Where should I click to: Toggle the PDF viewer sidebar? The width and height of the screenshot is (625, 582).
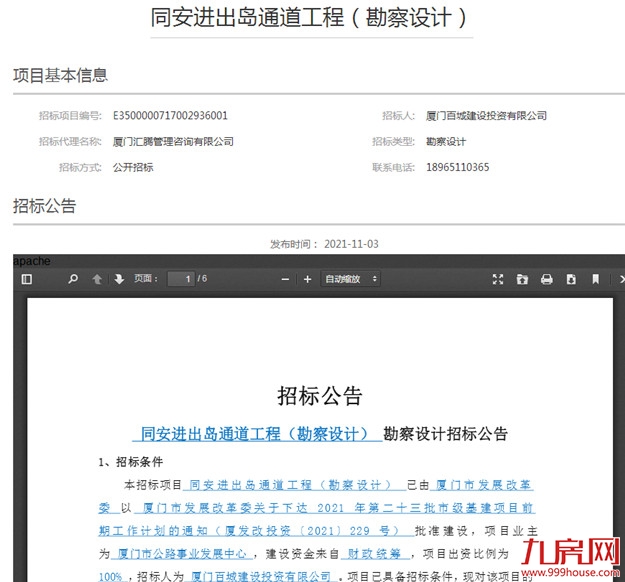pyautogui.click(x=27, y=279)
